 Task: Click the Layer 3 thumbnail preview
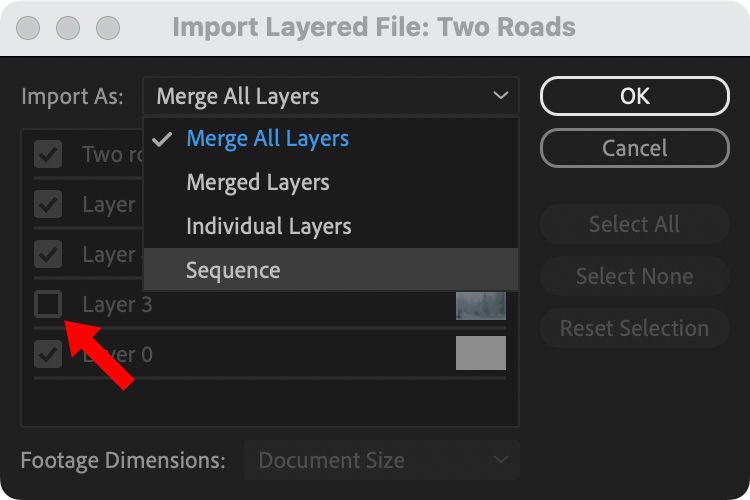click(x=480, y=304)
